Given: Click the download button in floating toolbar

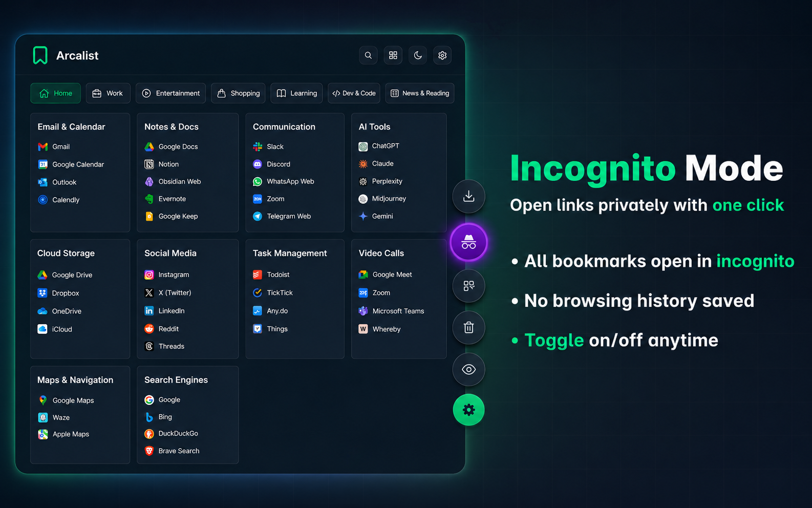Looking at the screenshot, I should [x=468, y=196].
